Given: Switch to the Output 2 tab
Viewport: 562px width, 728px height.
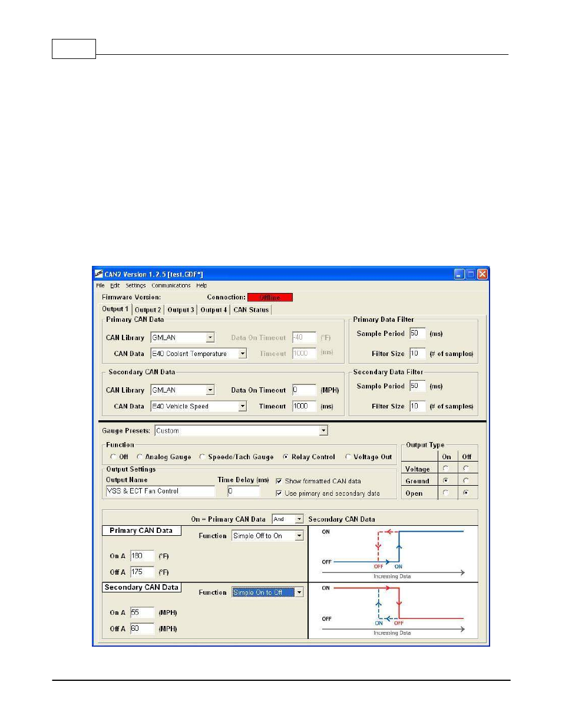Looking at the screenshot, I should (x=148, y=309).
